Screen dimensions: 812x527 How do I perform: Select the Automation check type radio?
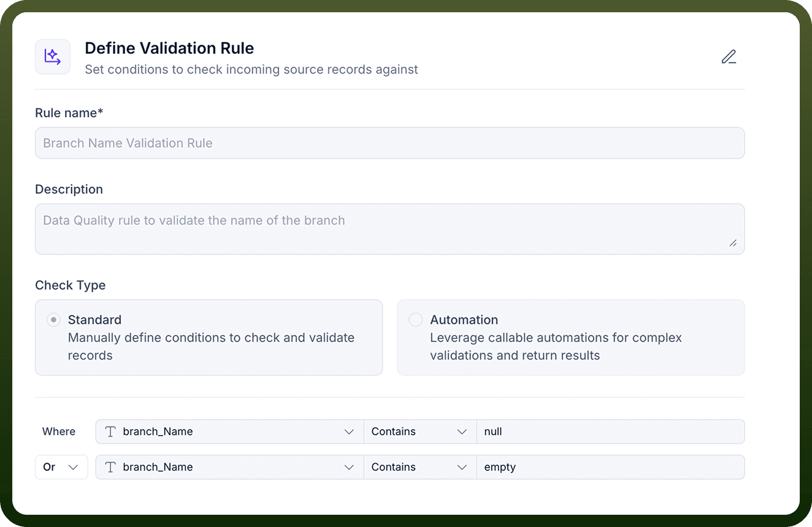(416, 320)
